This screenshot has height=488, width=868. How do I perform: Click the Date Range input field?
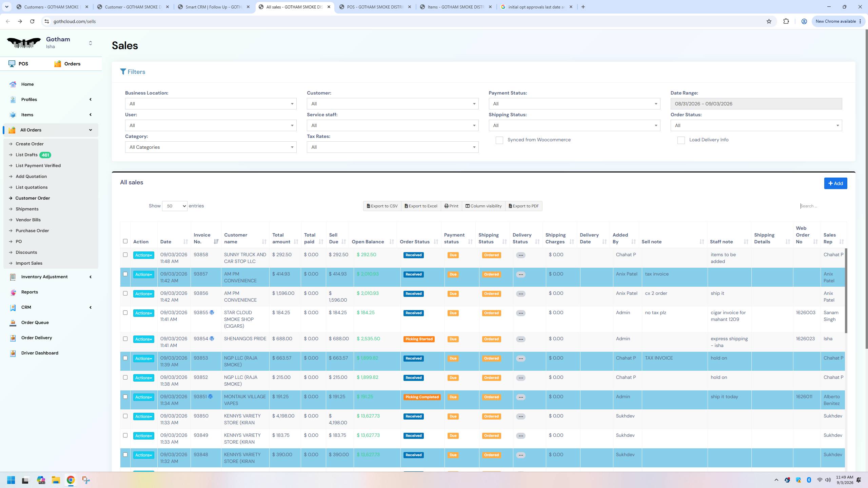756,104
